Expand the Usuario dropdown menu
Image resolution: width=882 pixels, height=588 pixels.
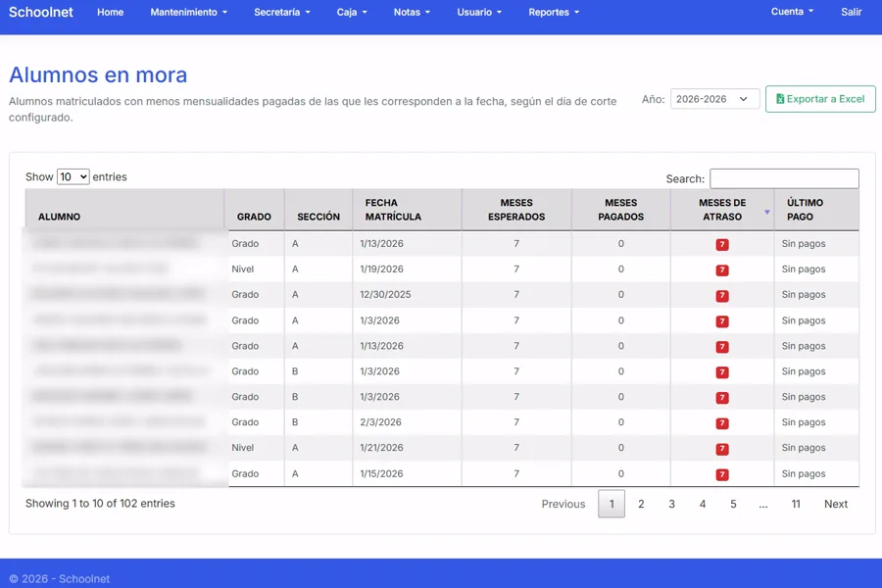[x=479, y=12]
